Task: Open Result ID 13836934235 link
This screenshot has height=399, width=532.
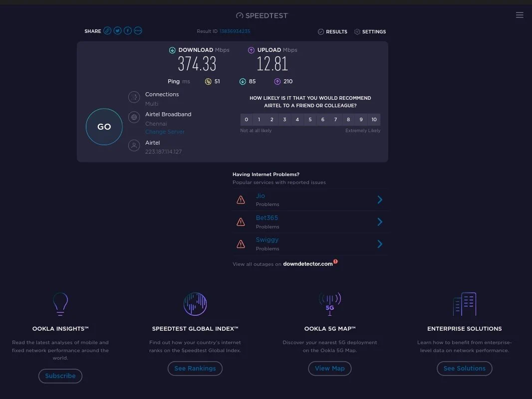Action: [x=235, y=31]
